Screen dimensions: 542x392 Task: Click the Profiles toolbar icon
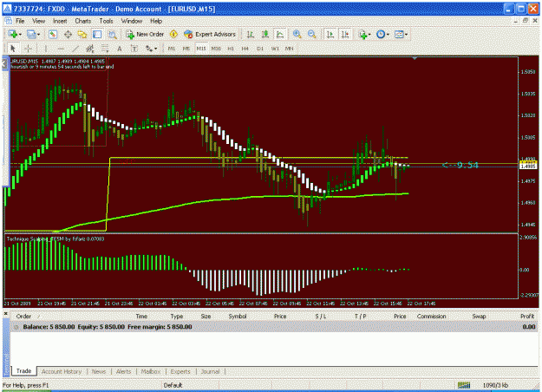31,34
